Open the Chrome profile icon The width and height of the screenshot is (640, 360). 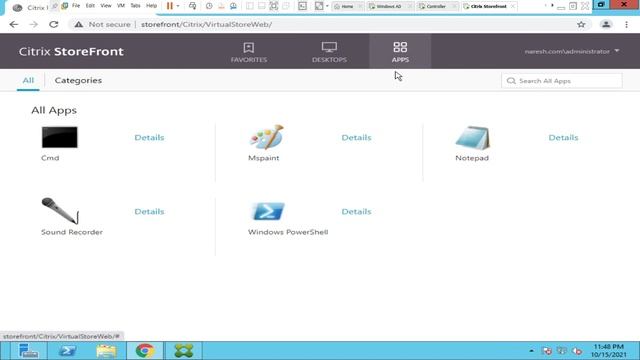(x=606, y=24)
